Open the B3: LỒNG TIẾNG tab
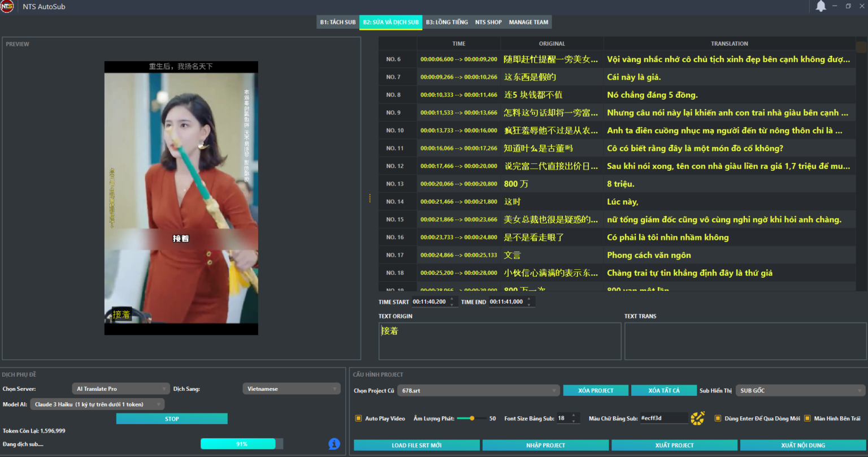This screenshot has width=868, height=457. pyautogui.click(x=447, y=22)
